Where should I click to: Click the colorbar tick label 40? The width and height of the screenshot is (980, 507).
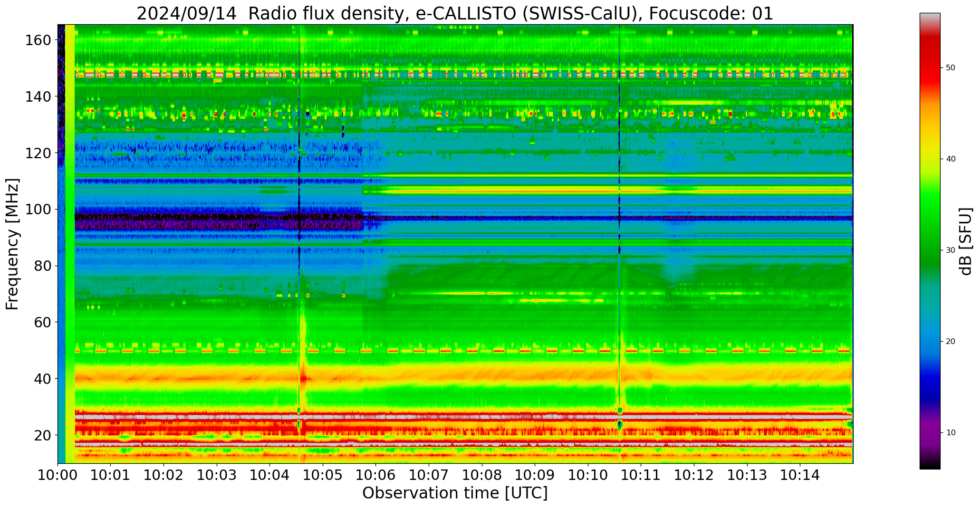(x=950, y=159)
